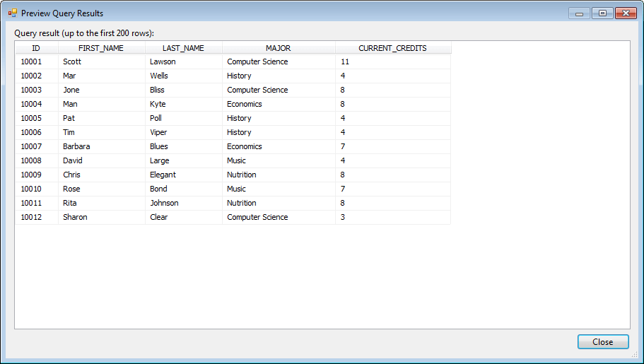Click the window title bar app icon
644x364 pixels.
[x=12, y=13]
